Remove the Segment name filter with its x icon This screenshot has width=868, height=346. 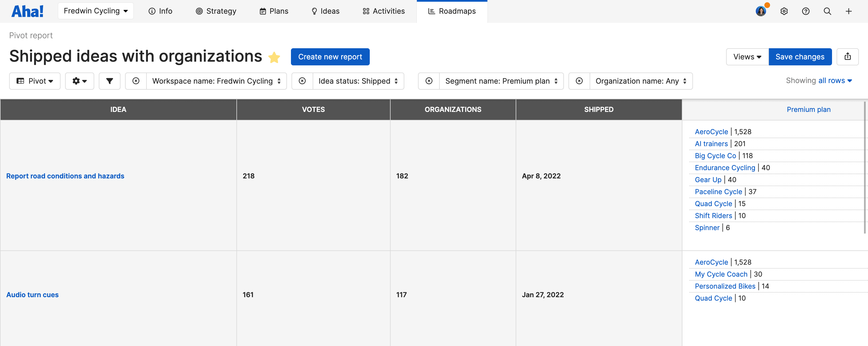point(429,81)
